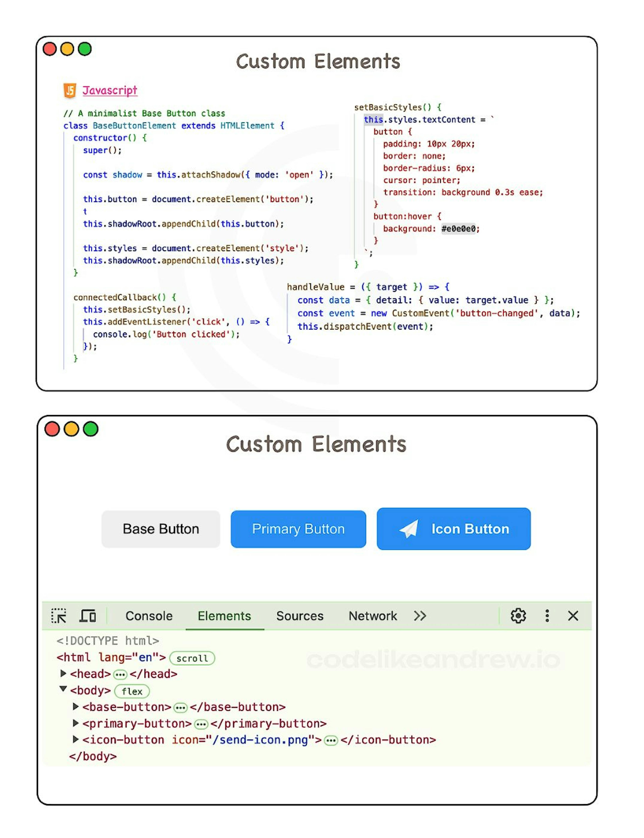The height and width of the screenshot is (838, 644).
Task: Toggle the device toolbar icon
Action: 88,616
